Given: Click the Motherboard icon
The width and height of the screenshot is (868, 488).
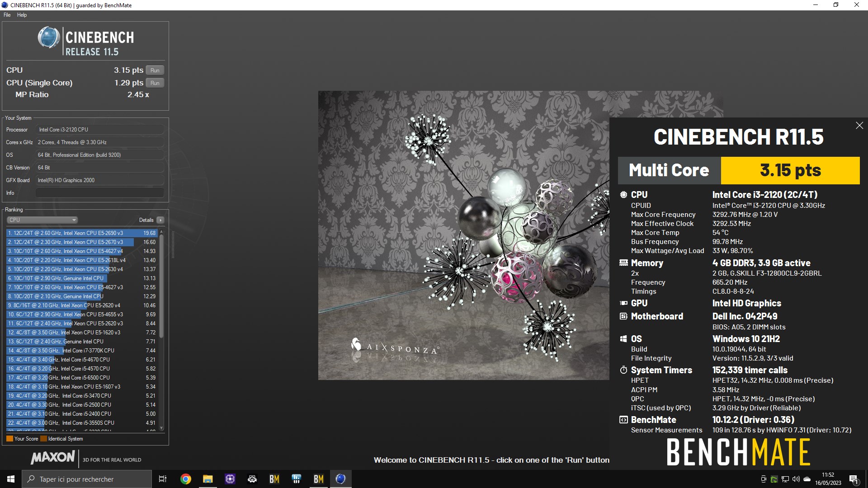Looking at the screenshot, I should (623, 316).
